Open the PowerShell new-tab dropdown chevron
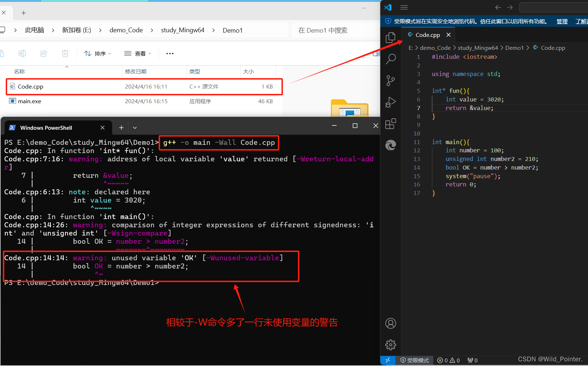The height and width of the screenshot is (366, 588). [x=135, y=127]
